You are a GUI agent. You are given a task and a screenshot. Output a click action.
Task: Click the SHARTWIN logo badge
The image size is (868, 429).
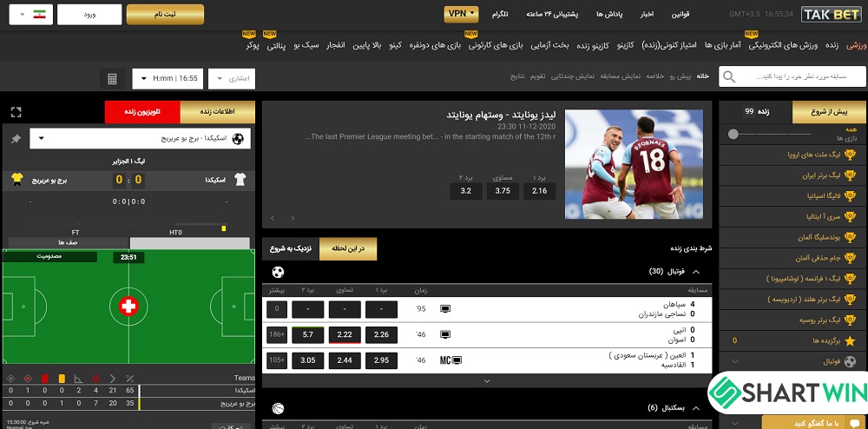tap(788, 393)
